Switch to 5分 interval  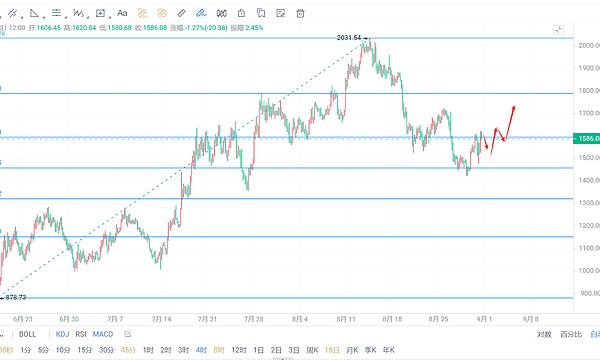[x=43, y=350]
